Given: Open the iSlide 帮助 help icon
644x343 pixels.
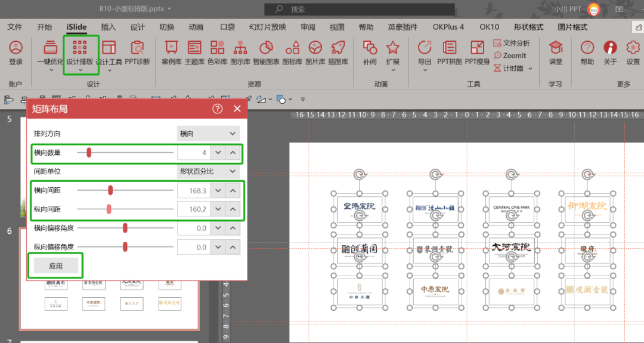Looking at the screenshot, I should click(587, 52).
